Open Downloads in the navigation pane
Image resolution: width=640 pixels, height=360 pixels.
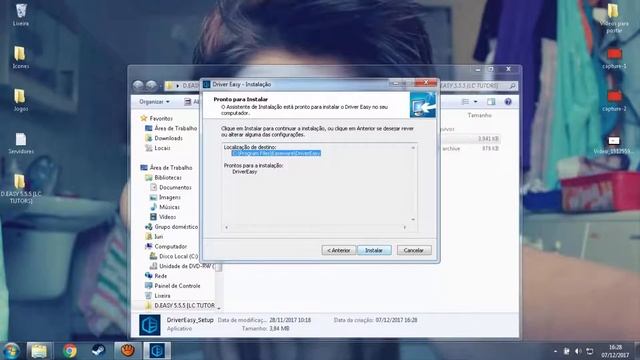(x=164, y=138)
